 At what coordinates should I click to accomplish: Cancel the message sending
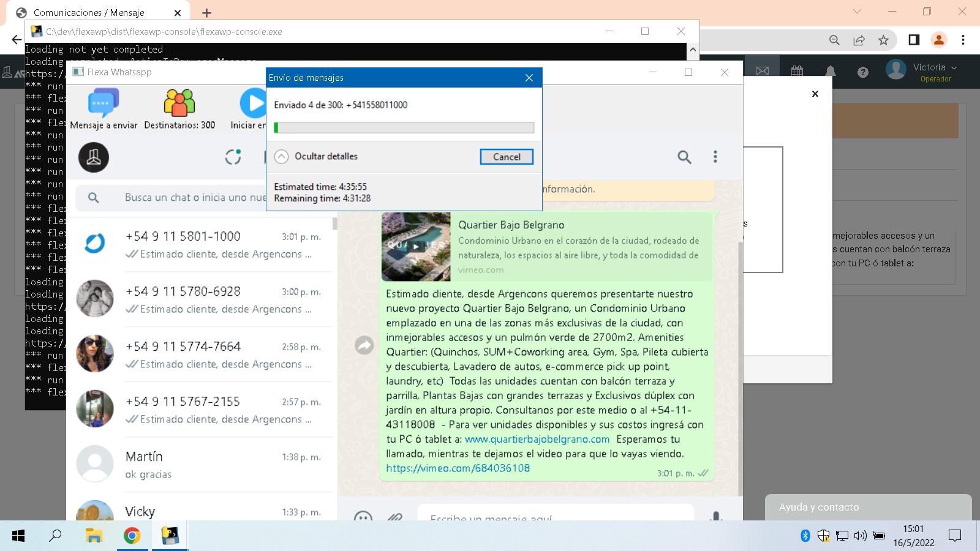coord(507,157)
